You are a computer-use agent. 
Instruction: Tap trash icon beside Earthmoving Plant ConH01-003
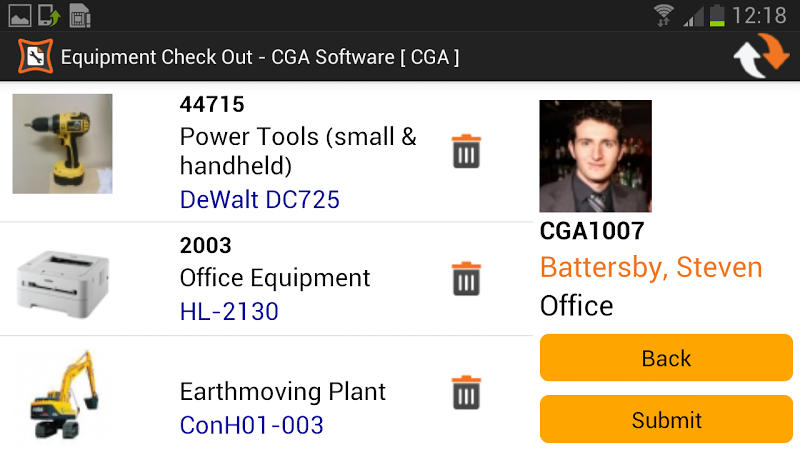click(x=466, y=392)
